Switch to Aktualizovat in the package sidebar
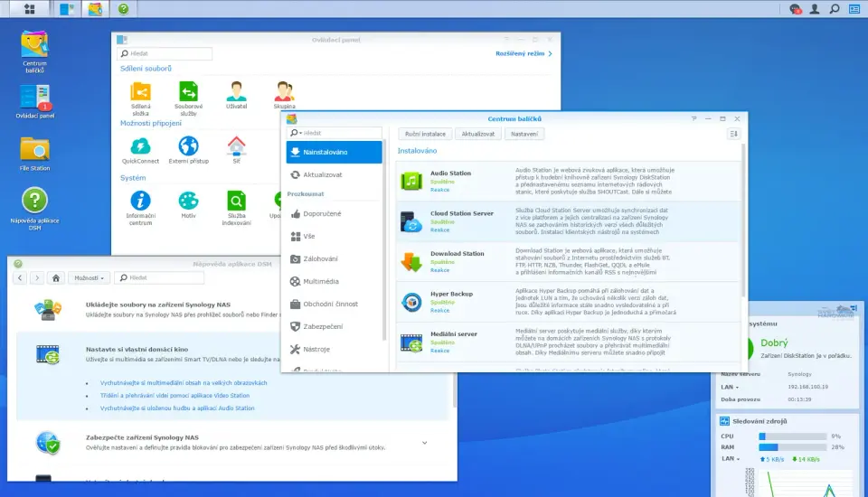This screenshot has height=497, width=868. click(322, 174)
